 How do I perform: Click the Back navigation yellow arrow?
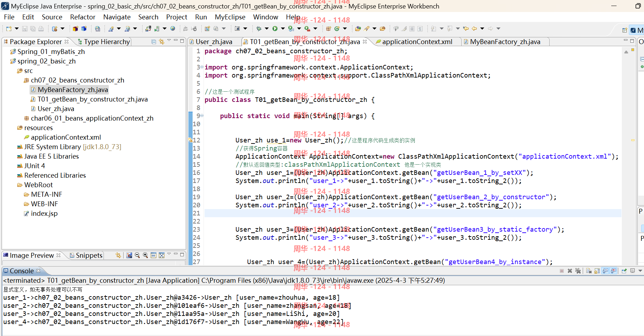click(474, 29)
